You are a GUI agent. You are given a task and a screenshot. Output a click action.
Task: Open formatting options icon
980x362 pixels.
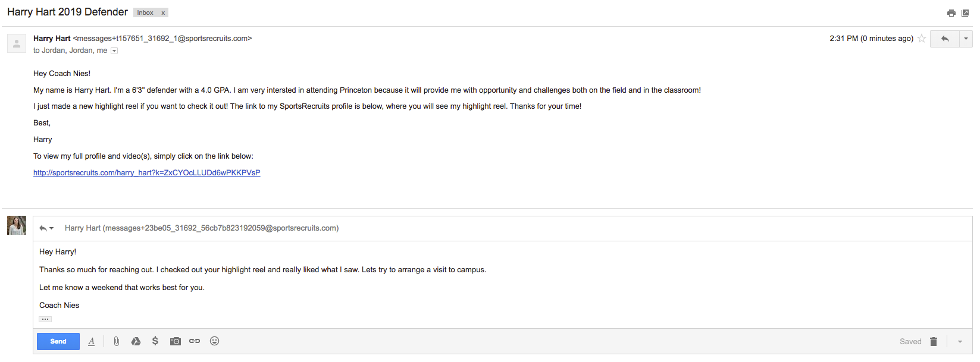point(91,341)
